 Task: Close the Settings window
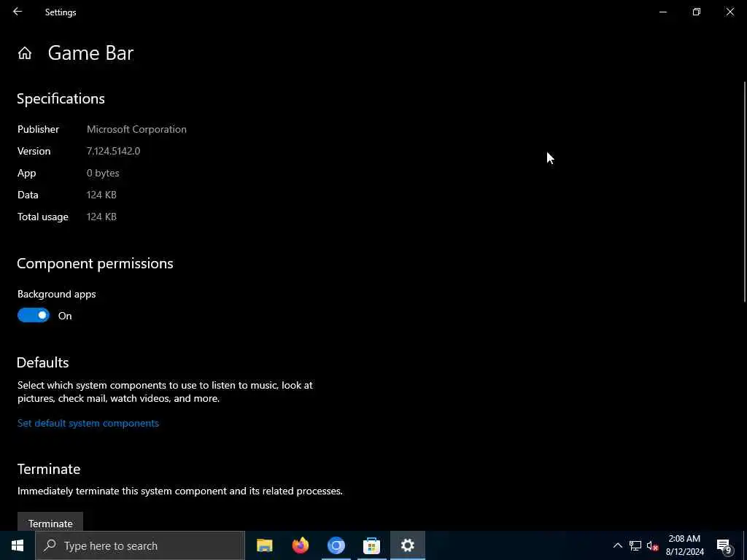pos(729,12)
